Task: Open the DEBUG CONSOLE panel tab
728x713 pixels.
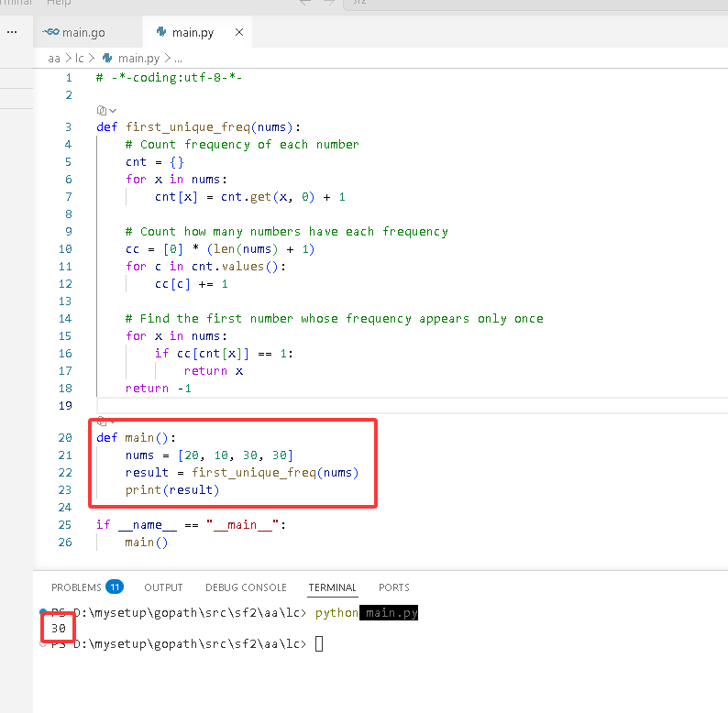Action: pos(246,587)
